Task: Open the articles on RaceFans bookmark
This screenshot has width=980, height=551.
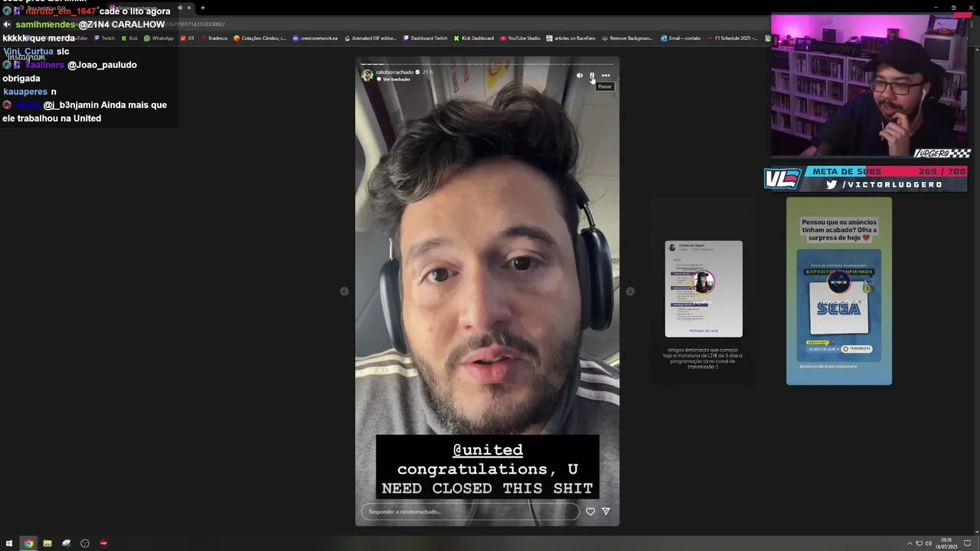Action: point(571,38)
